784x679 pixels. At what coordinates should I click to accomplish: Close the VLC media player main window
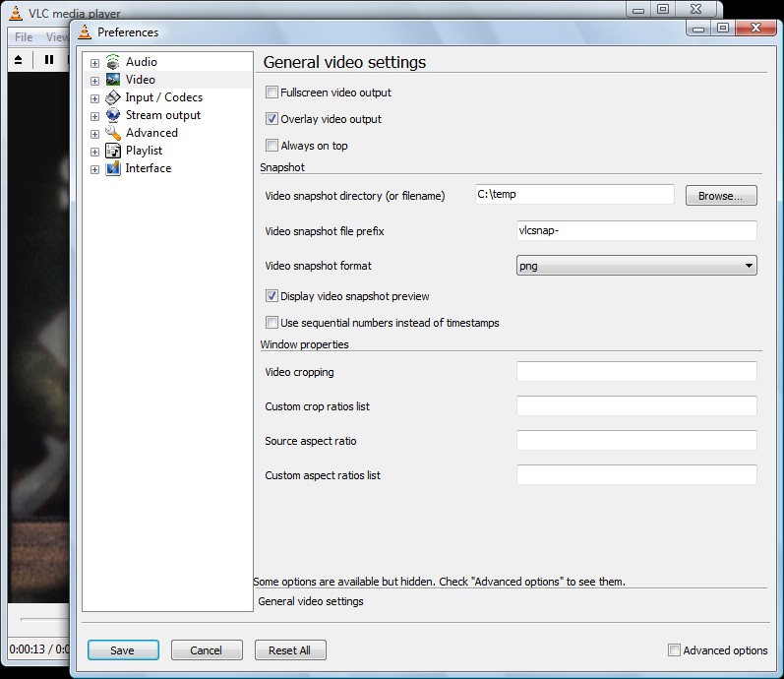tap(695, 9)
